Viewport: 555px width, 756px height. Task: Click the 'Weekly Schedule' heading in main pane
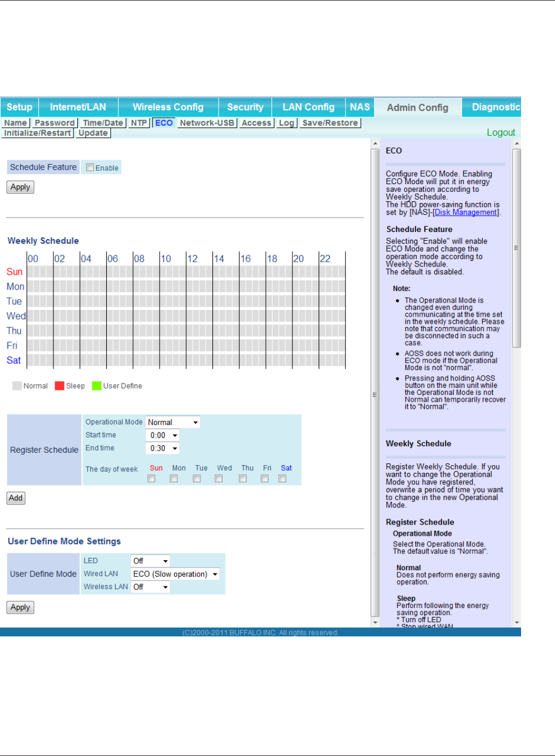tap(43, 241)
